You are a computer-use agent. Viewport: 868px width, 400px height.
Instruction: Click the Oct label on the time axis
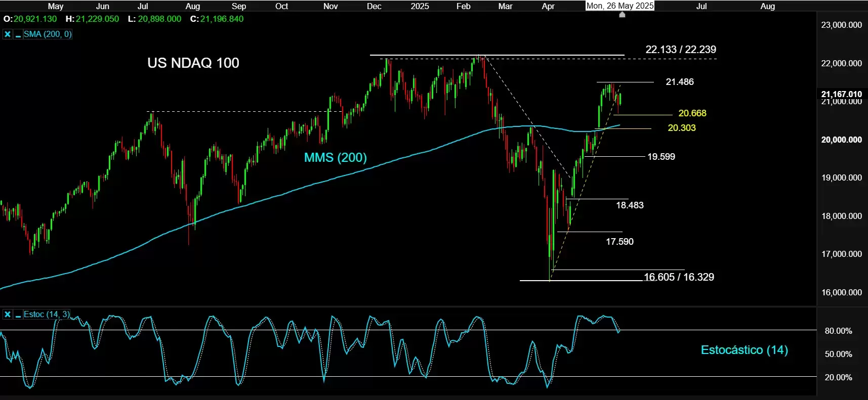[x=282, y=6]
